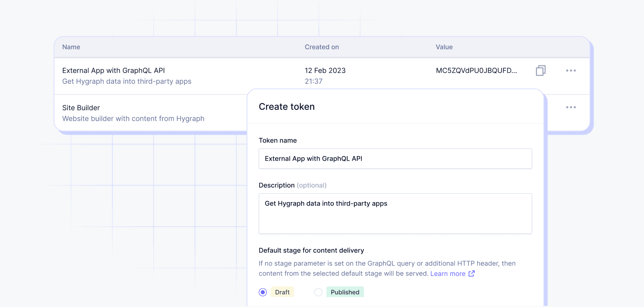Open the Learn more external link icon
This screenshot has width=644, height=307.
click(471, 273)
